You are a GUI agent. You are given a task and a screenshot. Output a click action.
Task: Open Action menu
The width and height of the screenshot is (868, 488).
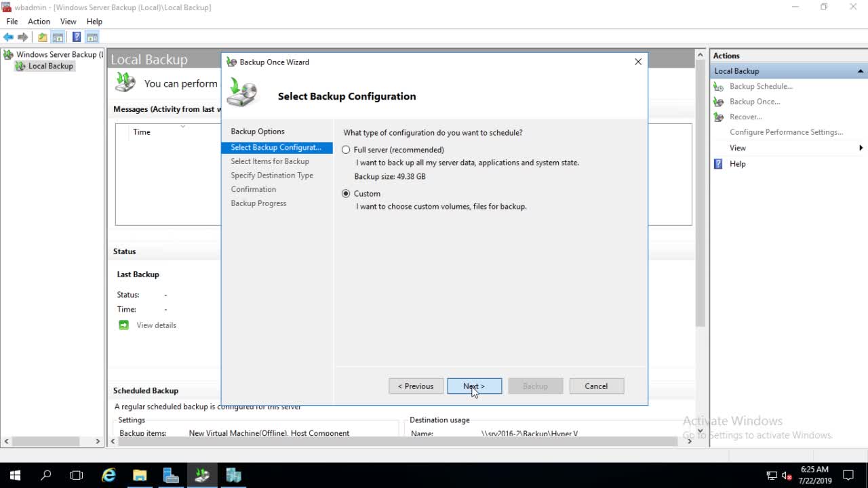[39, 22]
